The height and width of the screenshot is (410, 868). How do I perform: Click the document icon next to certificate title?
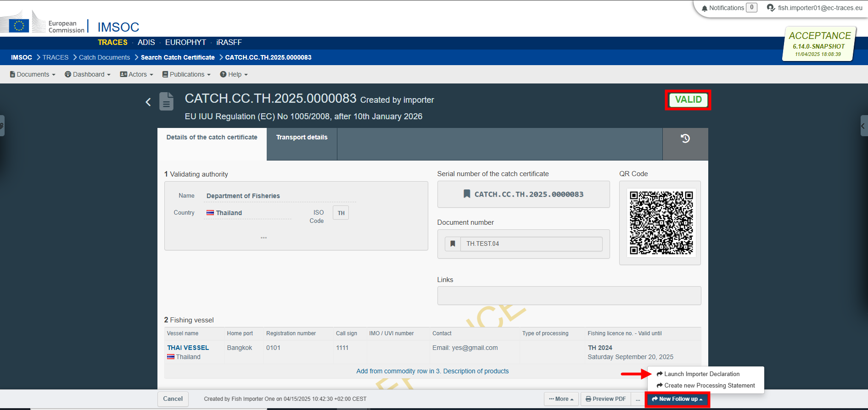click(x=166, y=101)
